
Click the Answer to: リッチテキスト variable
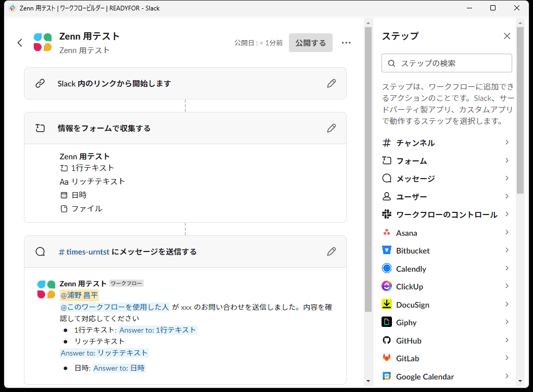(104, 353)
